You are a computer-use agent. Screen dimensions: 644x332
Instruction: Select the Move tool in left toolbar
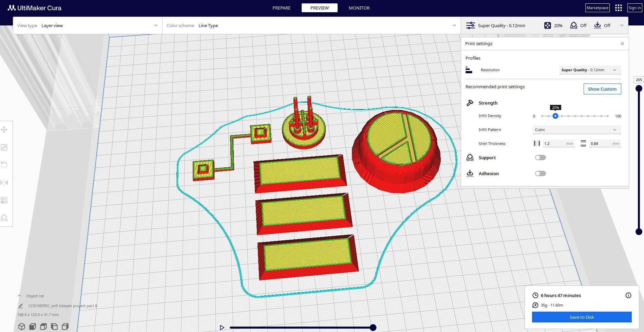[x=4, y=130]
